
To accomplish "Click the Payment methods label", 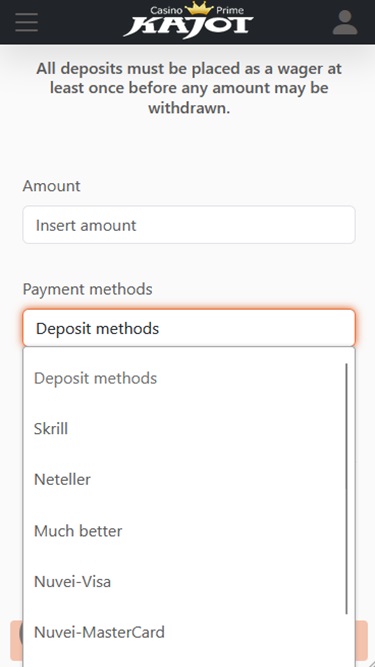I will [x=87, y=289].
